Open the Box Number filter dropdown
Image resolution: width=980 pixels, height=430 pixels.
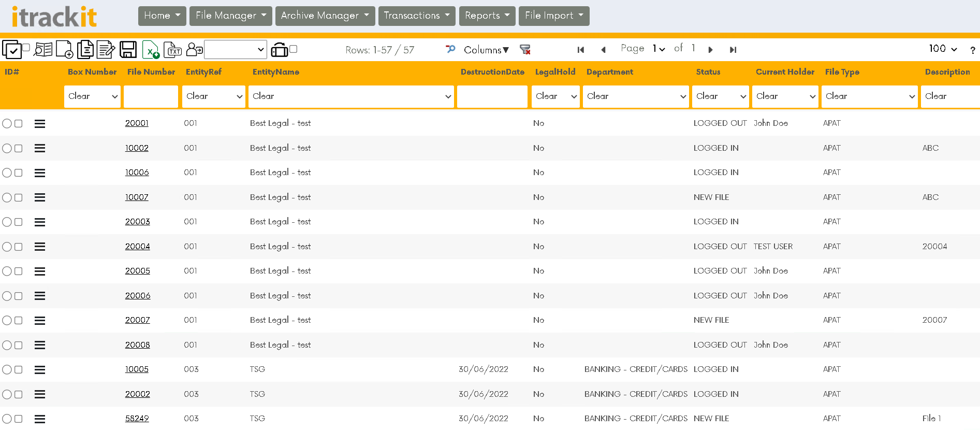pyautogui.click(x=92, y=96)
